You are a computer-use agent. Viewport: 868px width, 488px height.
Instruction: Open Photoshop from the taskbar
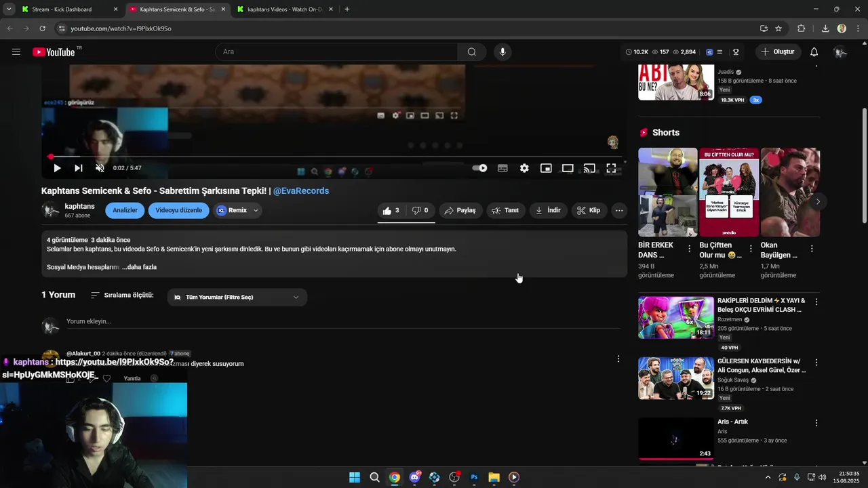point(474,477)
